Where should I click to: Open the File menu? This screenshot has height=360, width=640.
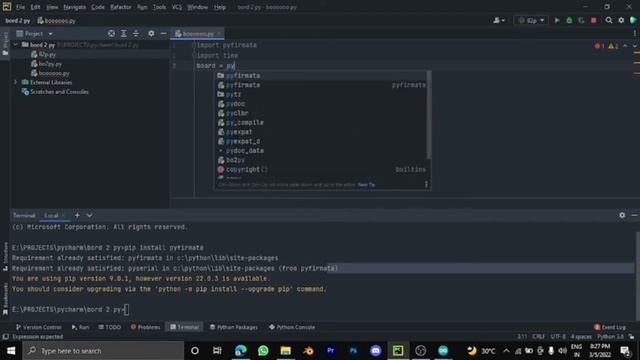point(20,7)
